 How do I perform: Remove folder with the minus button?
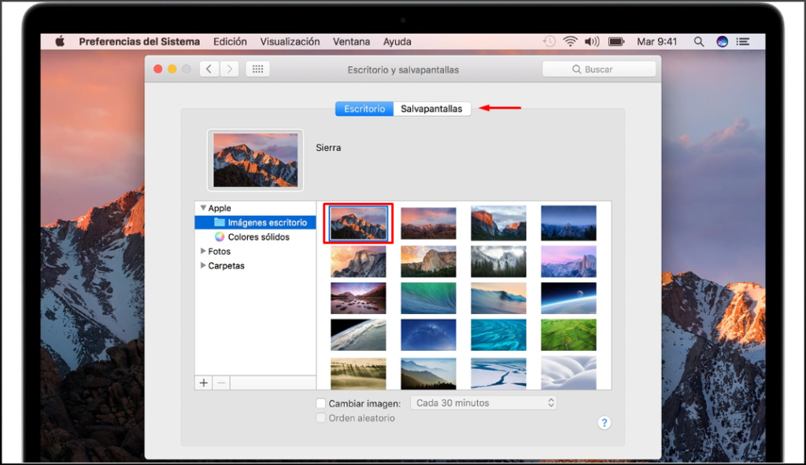[221, 383]
